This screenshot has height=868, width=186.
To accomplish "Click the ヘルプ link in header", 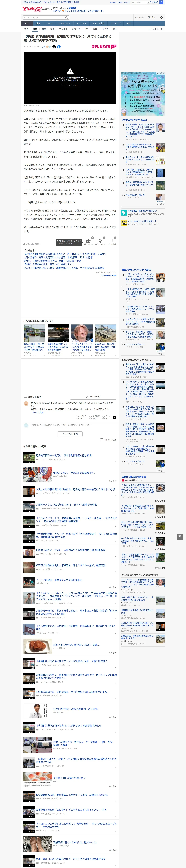I will pos(127,2).
